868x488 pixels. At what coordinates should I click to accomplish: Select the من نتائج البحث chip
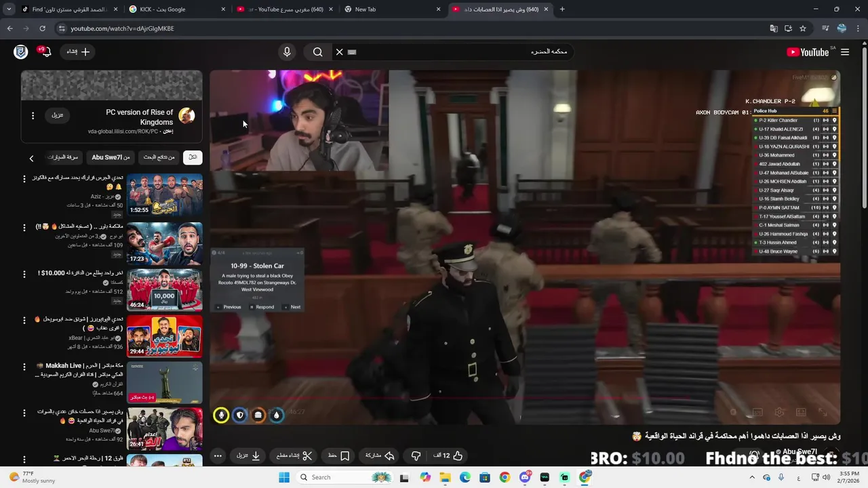pos(159,157)
